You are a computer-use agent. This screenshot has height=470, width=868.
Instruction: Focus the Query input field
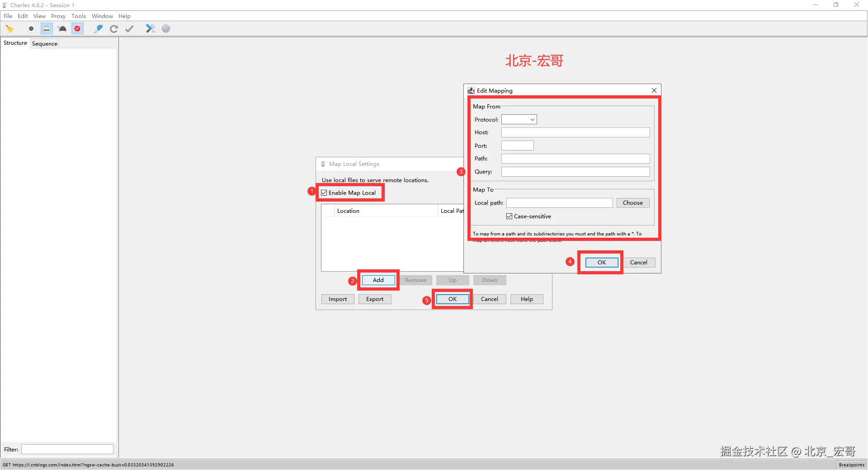(x=576, y=172)
